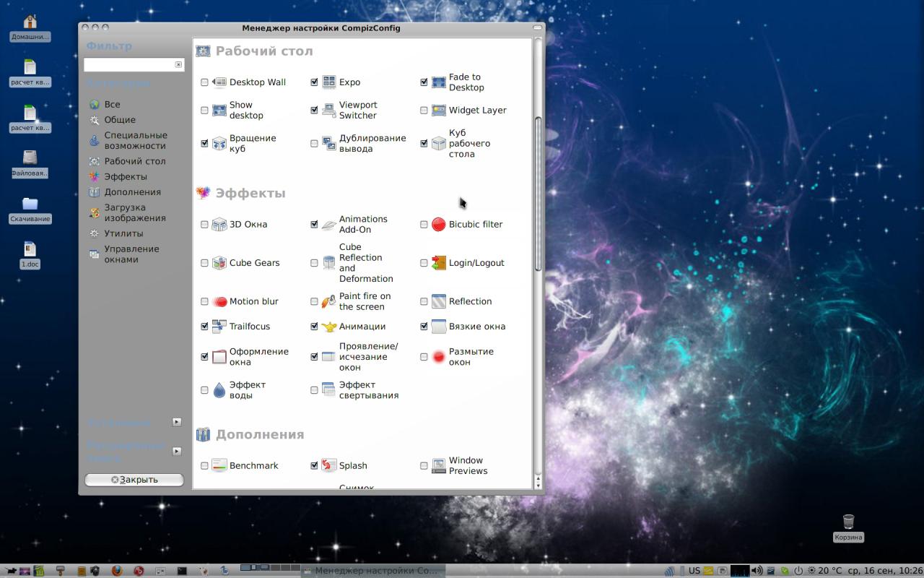Open the Проявление/исчезание окон plugin
The width and height of the screenshot is (924, 578).
[x=359, y=357]
